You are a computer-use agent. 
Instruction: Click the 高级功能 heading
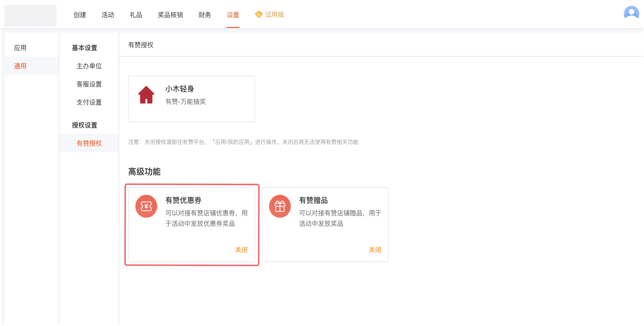144,171
